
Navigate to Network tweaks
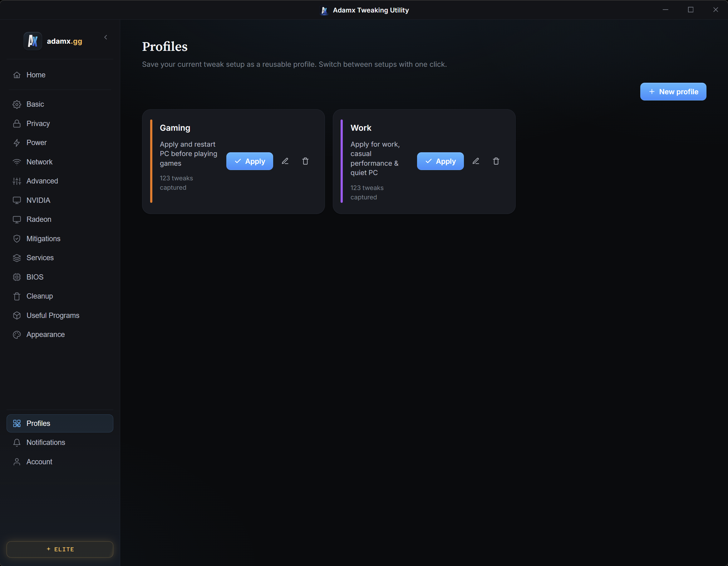(60, 162)
